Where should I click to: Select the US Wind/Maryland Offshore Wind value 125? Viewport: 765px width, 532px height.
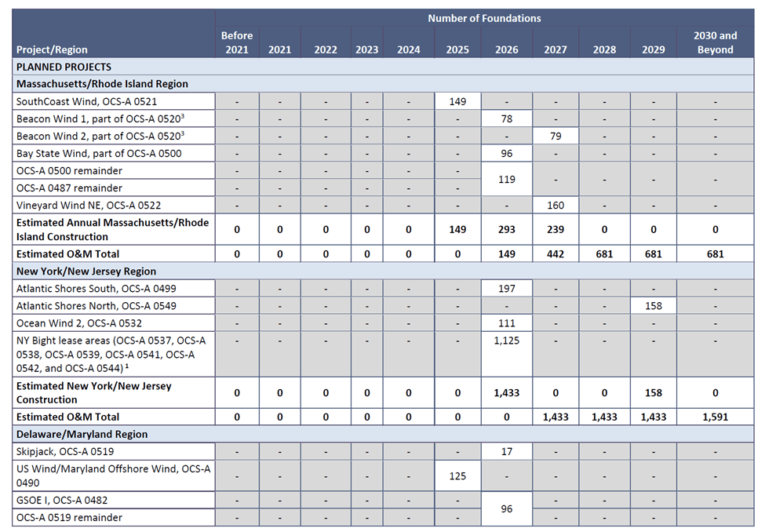(457, 476)
